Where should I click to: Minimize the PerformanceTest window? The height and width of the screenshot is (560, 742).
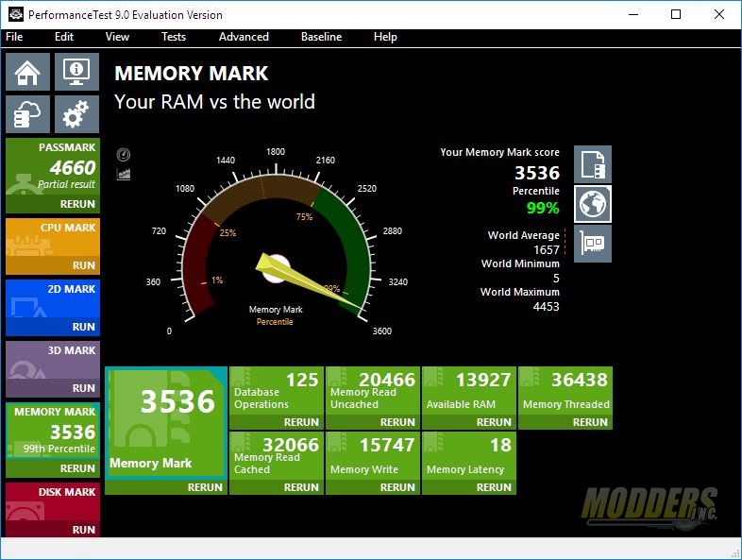(633, 14)
